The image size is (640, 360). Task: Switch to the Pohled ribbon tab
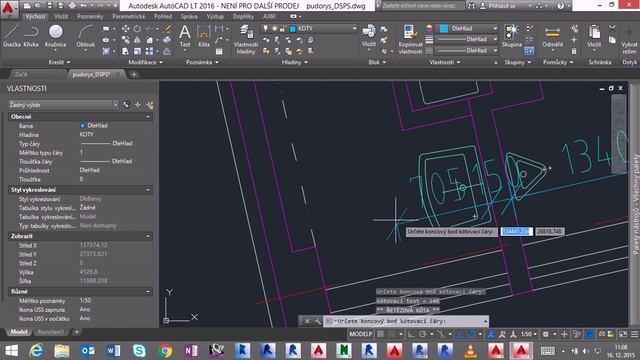pos(163,16)
